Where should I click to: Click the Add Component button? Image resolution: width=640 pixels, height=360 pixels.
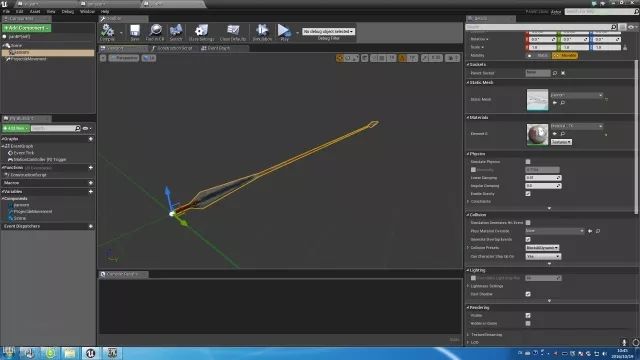26,28
